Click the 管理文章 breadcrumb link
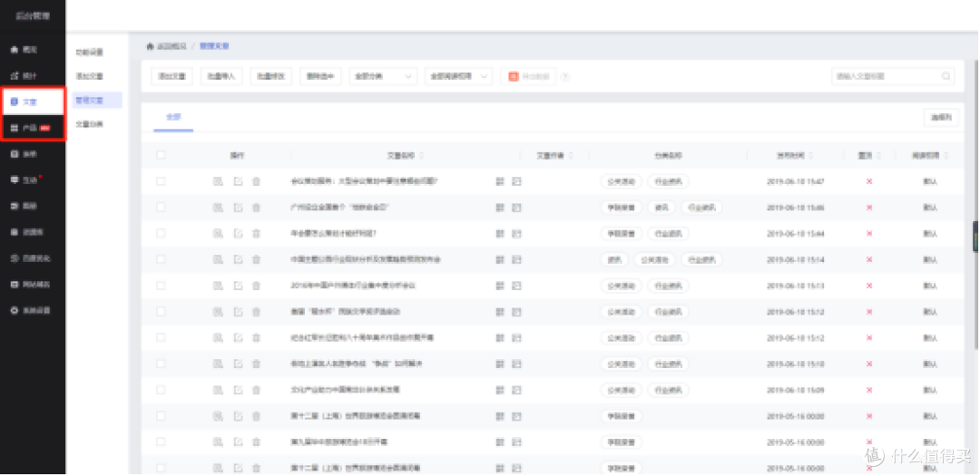 pyautogui.click(x=214, y=46)
